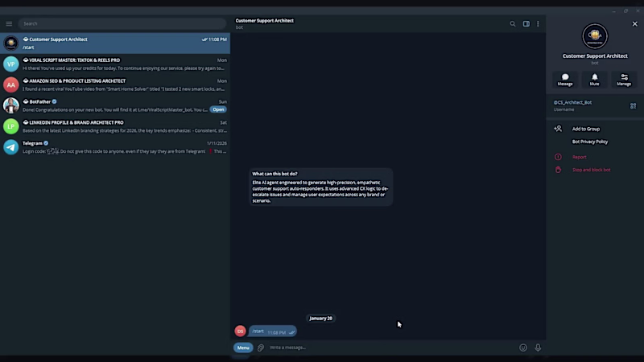Open the Viral Script Master chat

tap(115, 64)
